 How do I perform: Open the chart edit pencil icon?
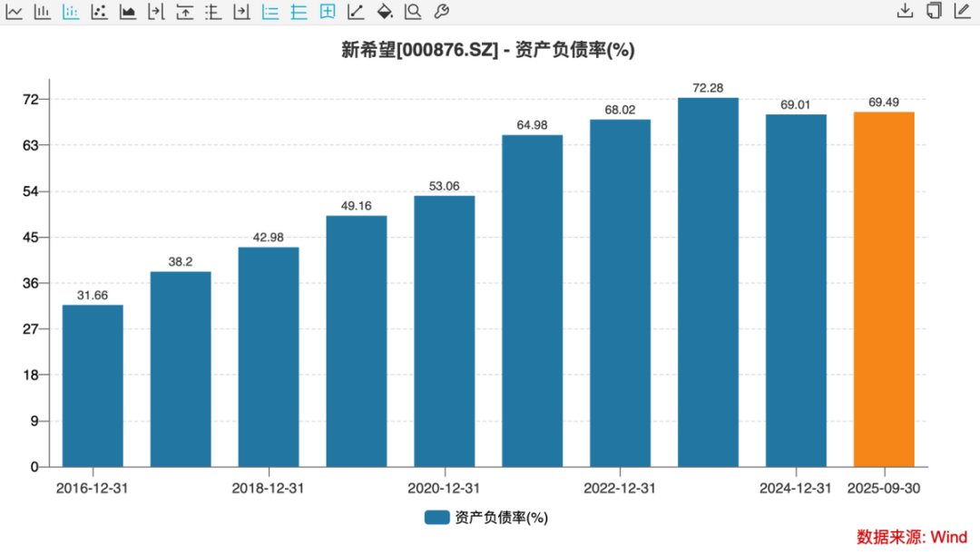click(963, 11)
